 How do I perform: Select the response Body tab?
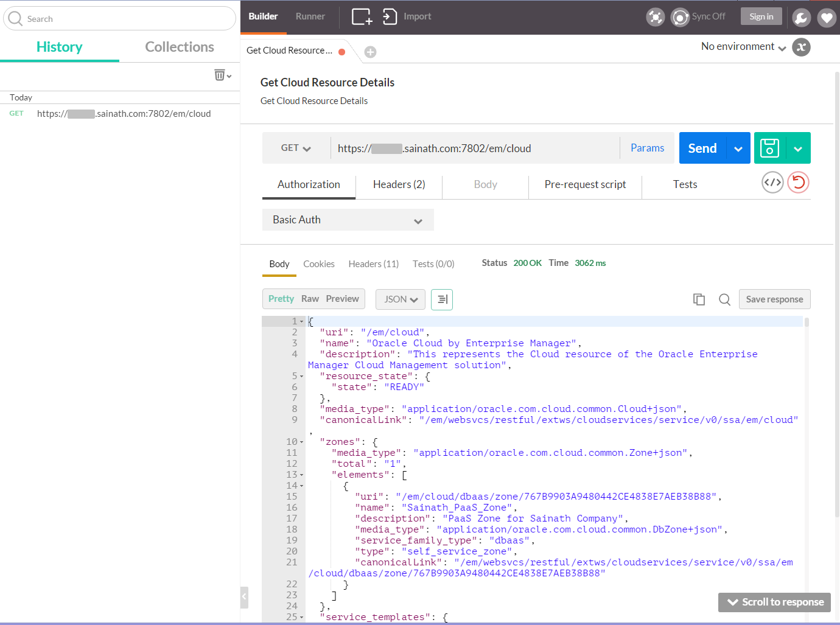point(279,264)
